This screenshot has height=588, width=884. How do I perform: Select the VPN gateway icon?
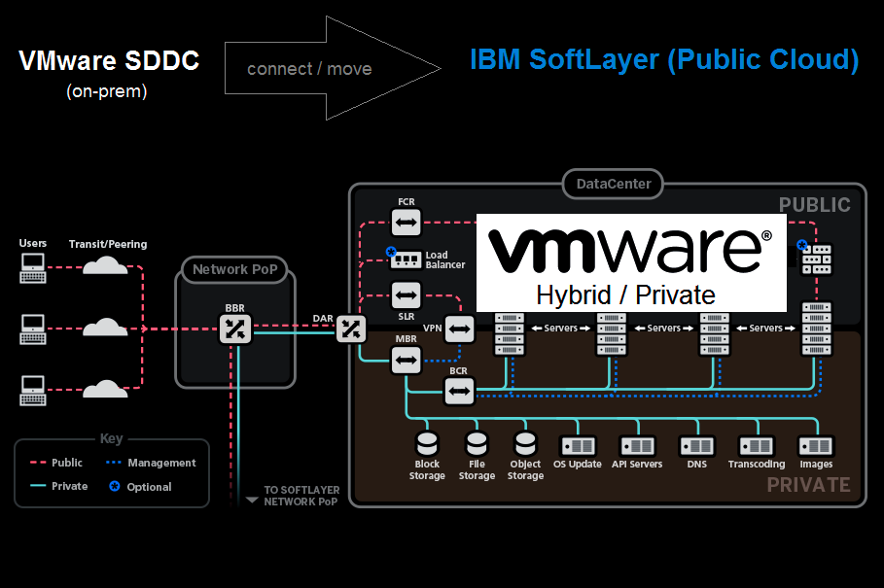pyautogui.click(x=459, y=329)
